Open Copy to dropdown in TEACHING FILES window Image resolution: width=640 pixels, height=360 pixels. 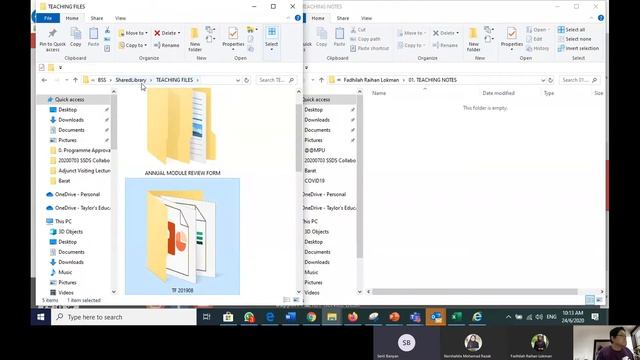133,45
